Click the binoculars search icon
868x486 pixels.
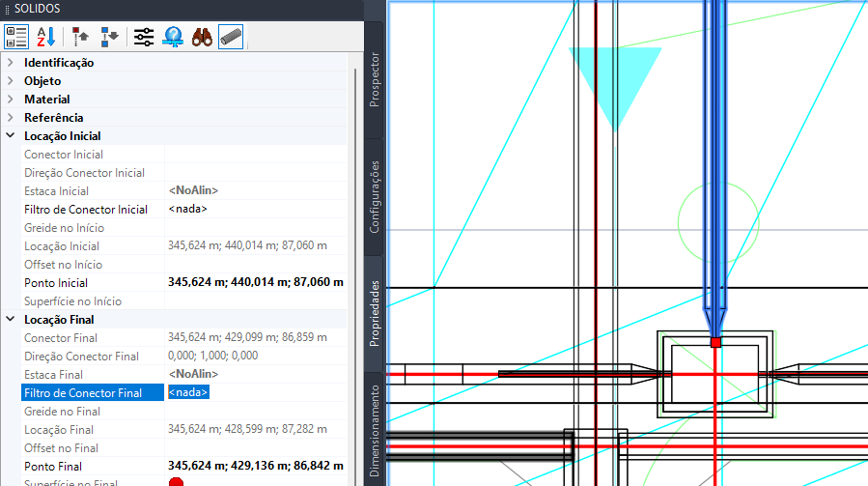[x=202, y=37]
